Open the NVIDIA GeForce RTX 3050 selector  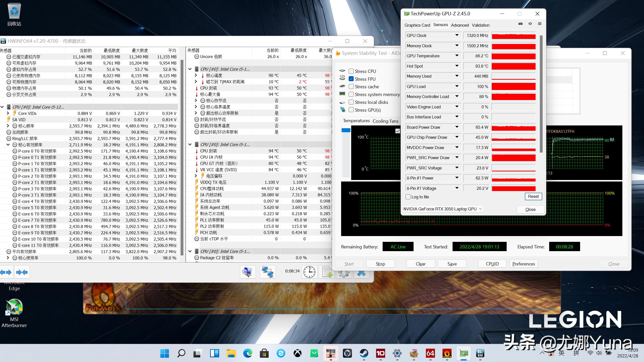[x=443, y=209]
